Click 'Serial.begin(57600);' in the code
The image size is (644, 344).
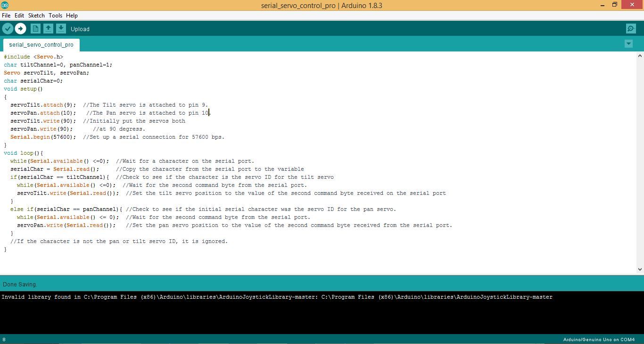pos(43,137)
